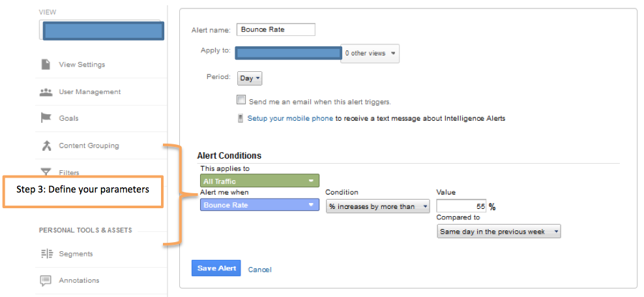Click the Alert name text field

coord(276,29)
